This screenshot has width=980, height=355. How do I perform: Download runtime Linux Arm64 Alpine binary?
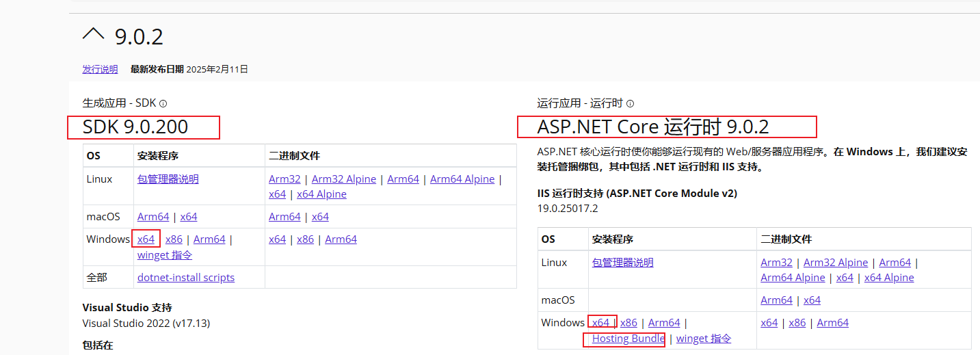coord(793,277)
